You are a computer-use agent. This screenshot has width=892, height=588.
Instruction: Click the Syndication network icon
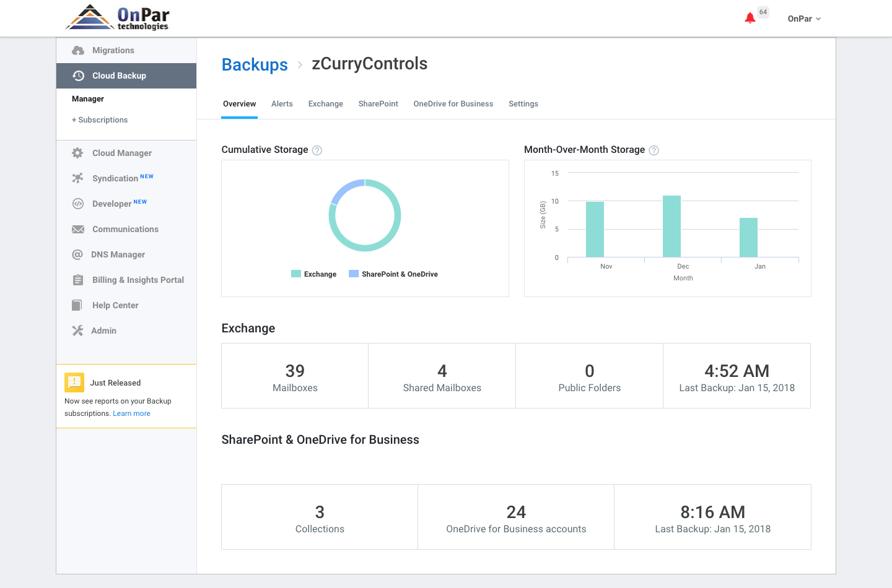(77, 178)
